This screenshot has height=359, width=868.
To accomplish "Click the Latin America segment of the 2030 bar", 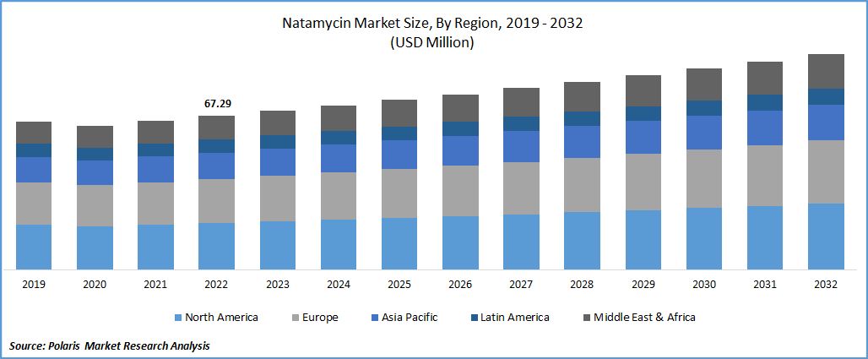I will tap(703, 108).
